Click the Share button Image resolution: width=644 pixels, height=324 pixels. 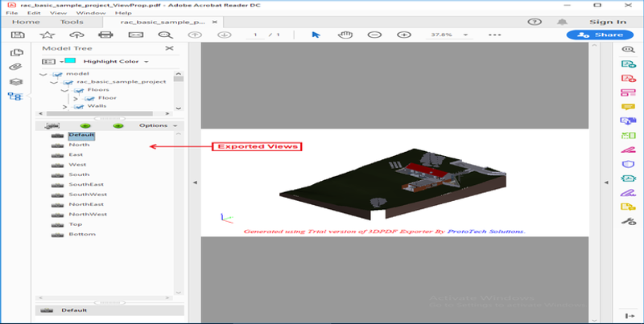(x=601, y=35)
